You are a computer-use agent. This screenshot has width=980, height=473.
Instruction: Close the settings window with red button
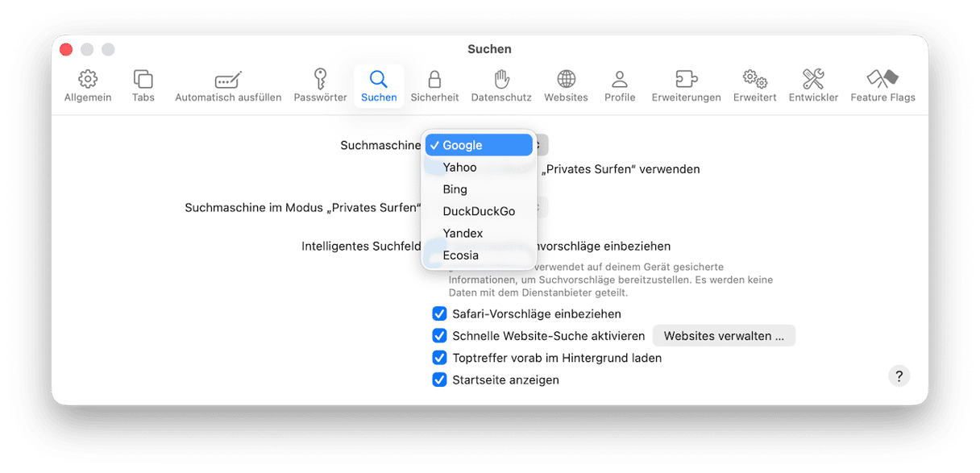pos(66,50)
